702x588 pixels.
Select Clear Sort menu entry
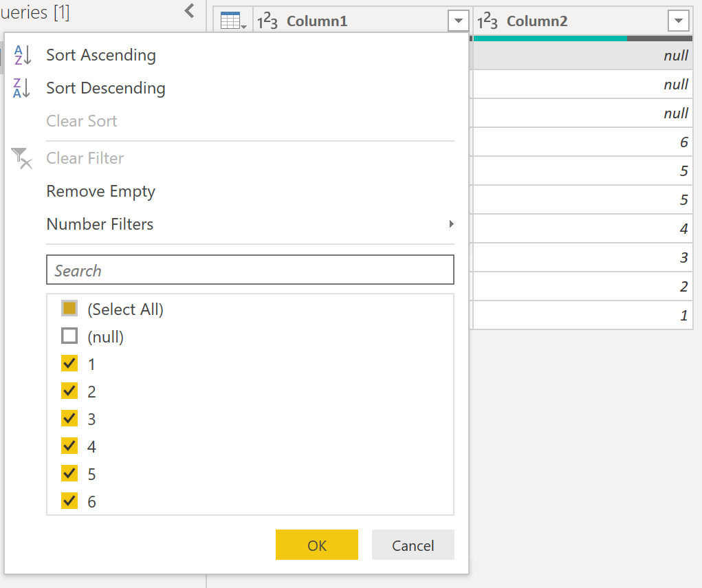point(82,121)
